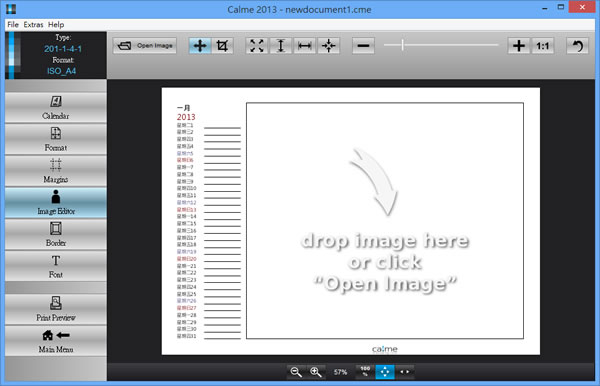600x386 pixels.
Task: Reset image scale with 1:1 button
Action: click(x=542, y=46)
